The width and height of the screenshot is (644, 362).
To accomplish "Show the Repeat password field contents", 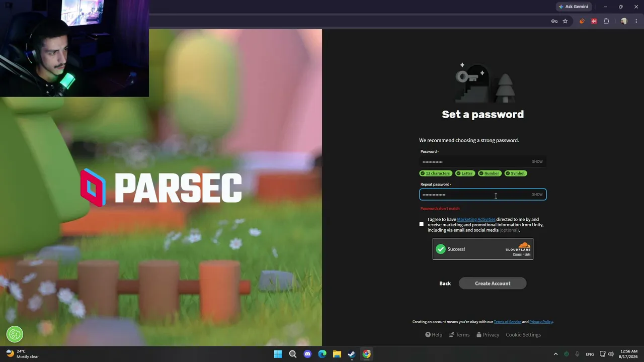I will click(x=537, y=195).
